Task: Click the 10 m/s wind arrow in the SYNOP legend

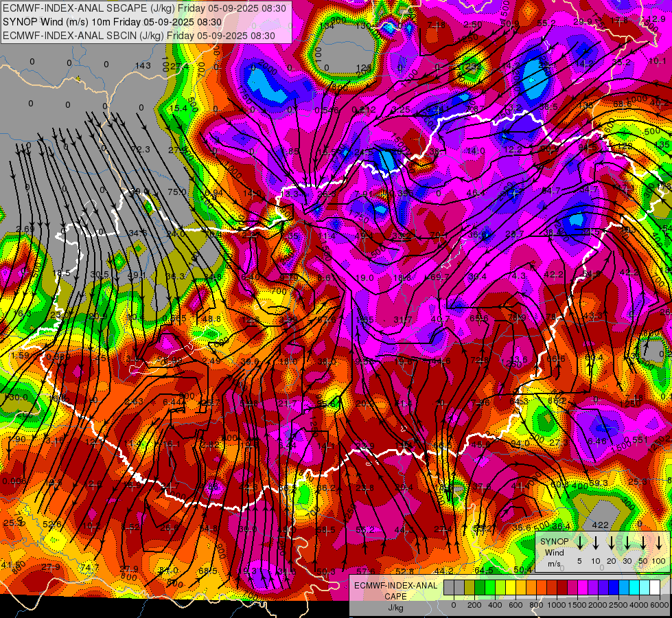Action: coord(596,542)
